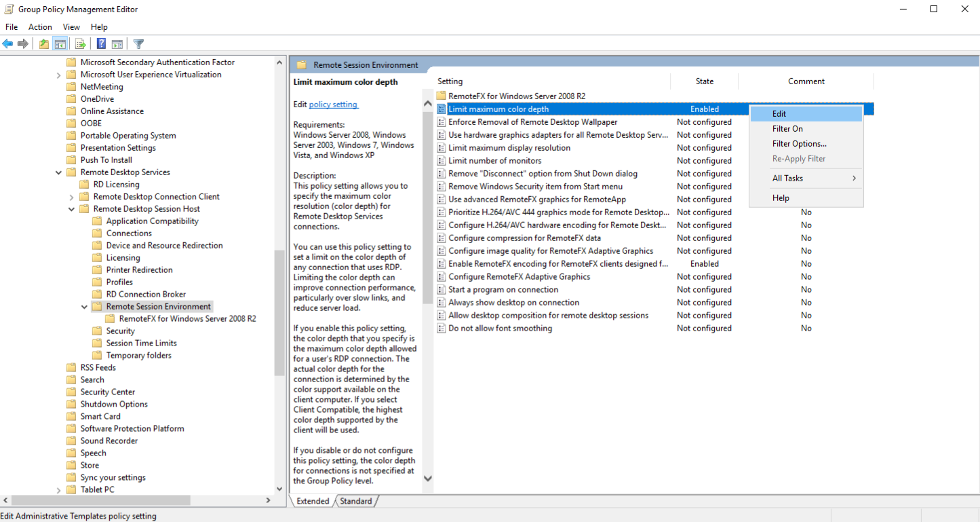Click the RemoteFX for Windows Server 2008 R2 setting
This screenshot has width=980, height=522.
pos(515,96)
